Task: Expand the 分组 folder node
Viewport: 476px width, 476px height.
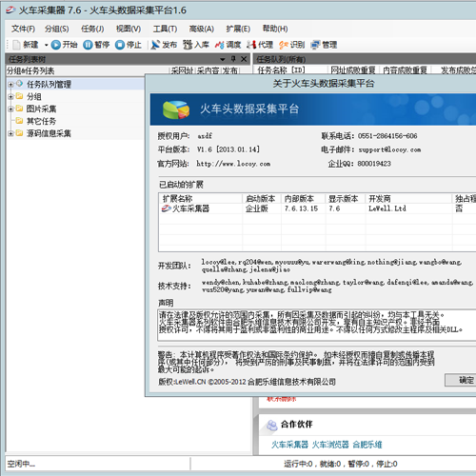Action: (10, 96)
